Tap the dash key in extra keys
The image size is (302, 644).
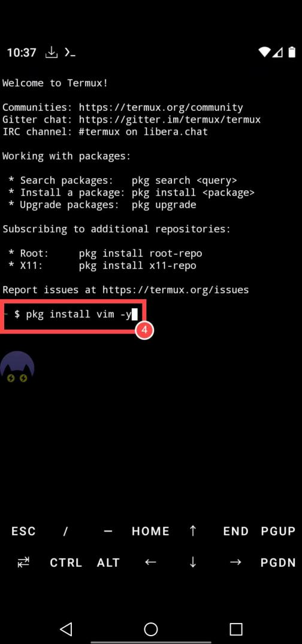tap(108, 531)
